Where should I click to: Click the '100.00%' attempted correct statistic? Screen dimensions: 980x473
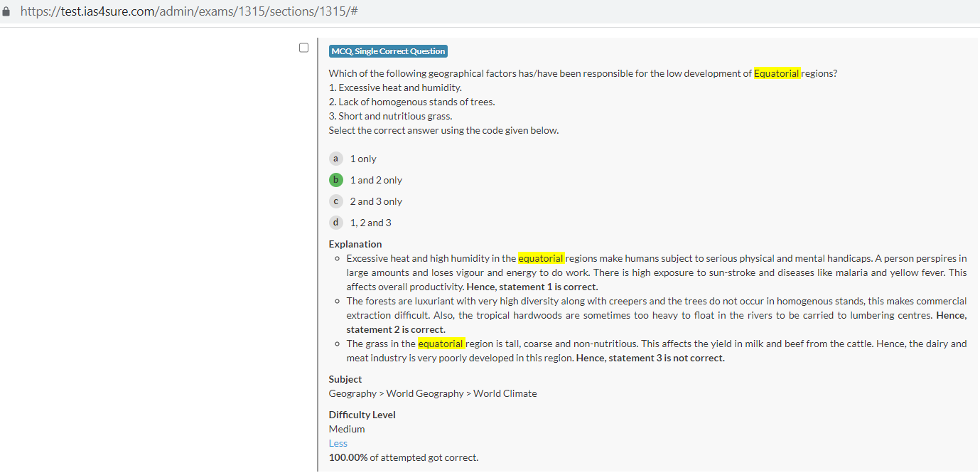point(348,457)
